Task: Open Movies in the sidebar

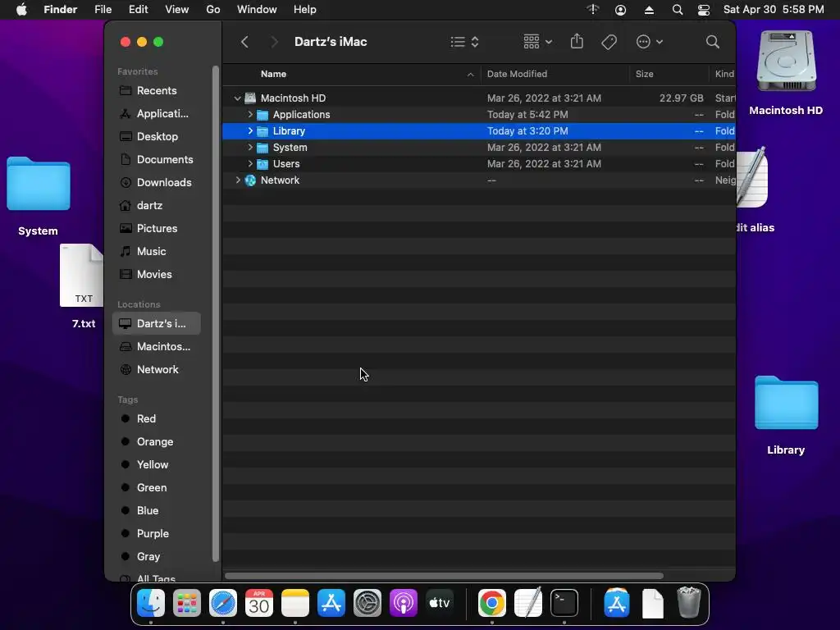Action: (157, 274)
